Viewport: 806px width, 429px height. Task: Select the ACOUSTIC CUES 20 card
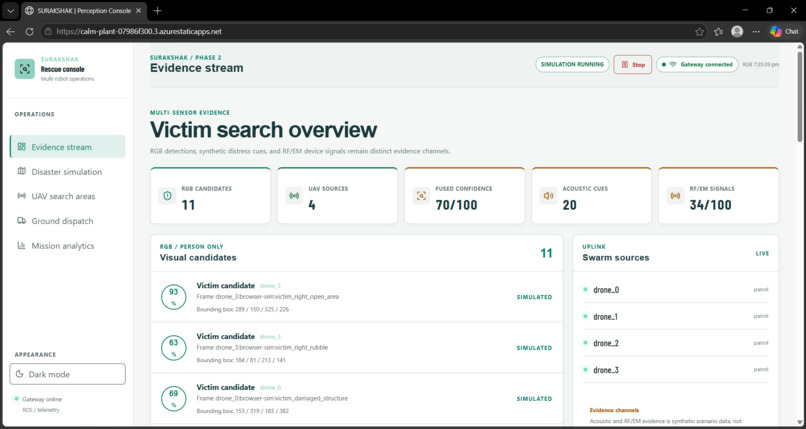[591, 195]
